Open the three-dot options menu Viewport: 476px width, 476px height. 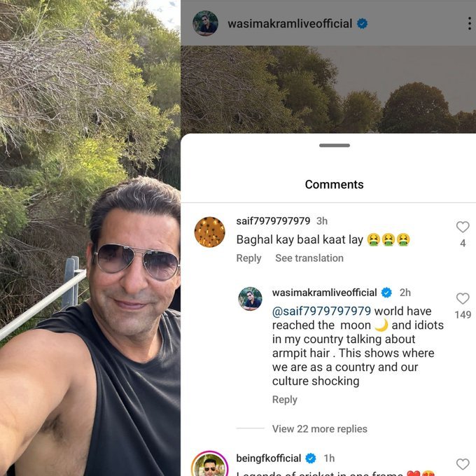pyautogui.click(x=469, y=23)
